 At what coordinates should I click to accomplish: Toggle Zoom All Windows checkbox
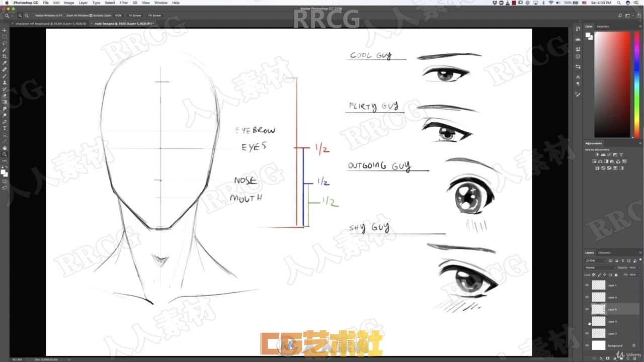coord(64,16)
